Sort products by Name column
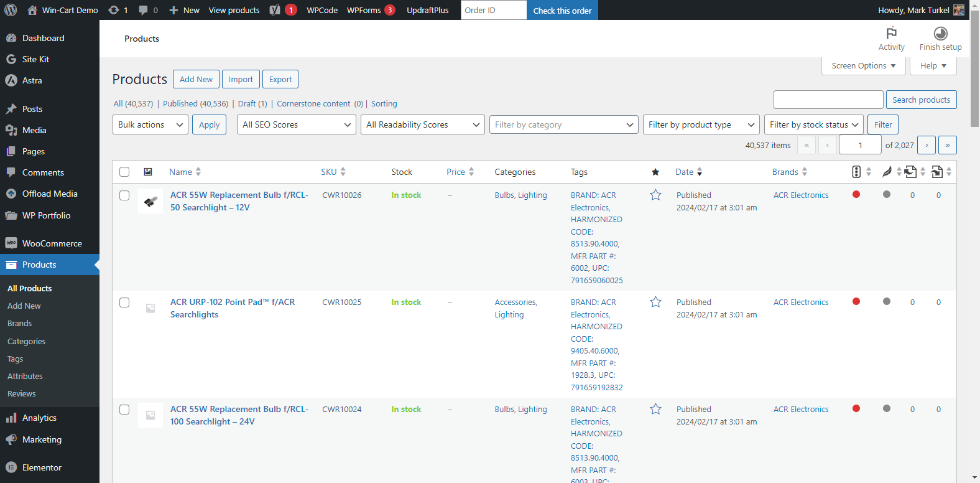The width and height of the screenshot is (980, 483). click(x=185, y=172)
